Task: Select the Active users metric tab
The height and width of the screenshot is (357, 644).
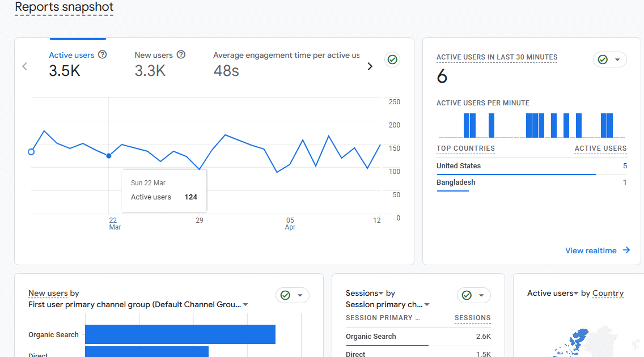Action: (x=72, y=54)
